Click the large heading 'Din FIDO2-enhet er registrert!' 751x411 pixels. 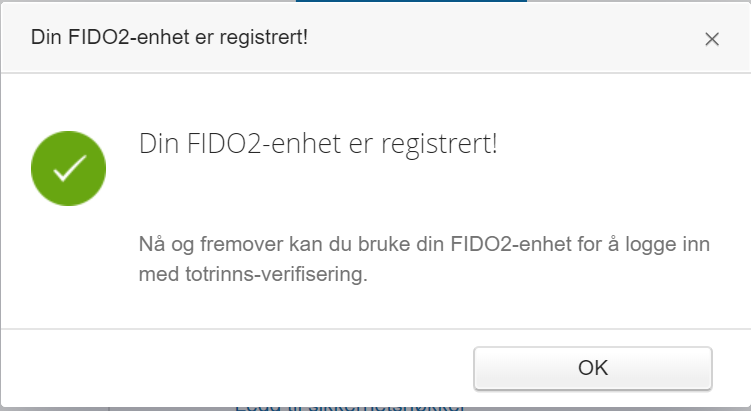coord(317,144)
